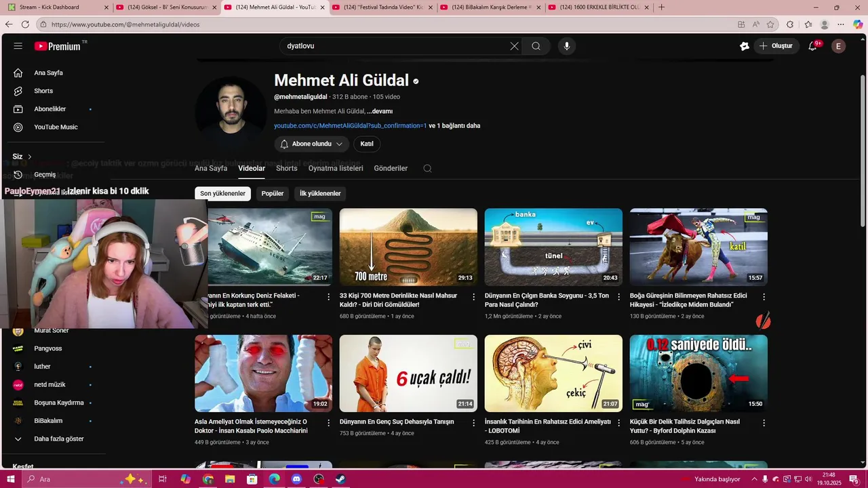The height and width of the screenshot is (488, 868).
Task: Clear the search text with the X icon
Action: pos(514,46)
